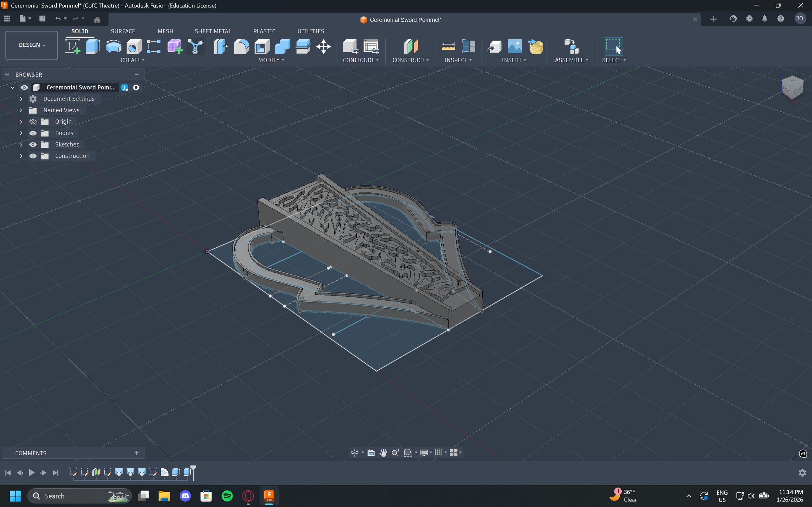This screenshot has height=507, width=812.
Task: Select the Create Sketch tool
Action: tap(72, 46)
